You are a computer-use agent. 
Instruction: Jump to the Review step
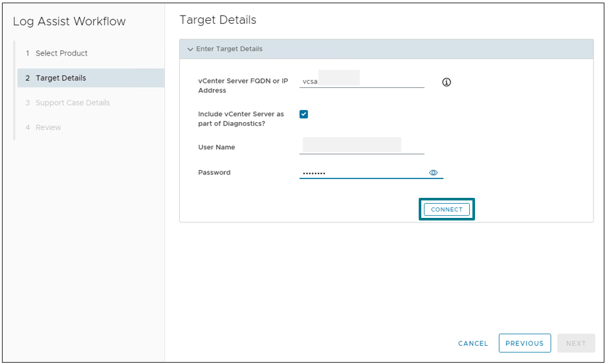point(49,127)
